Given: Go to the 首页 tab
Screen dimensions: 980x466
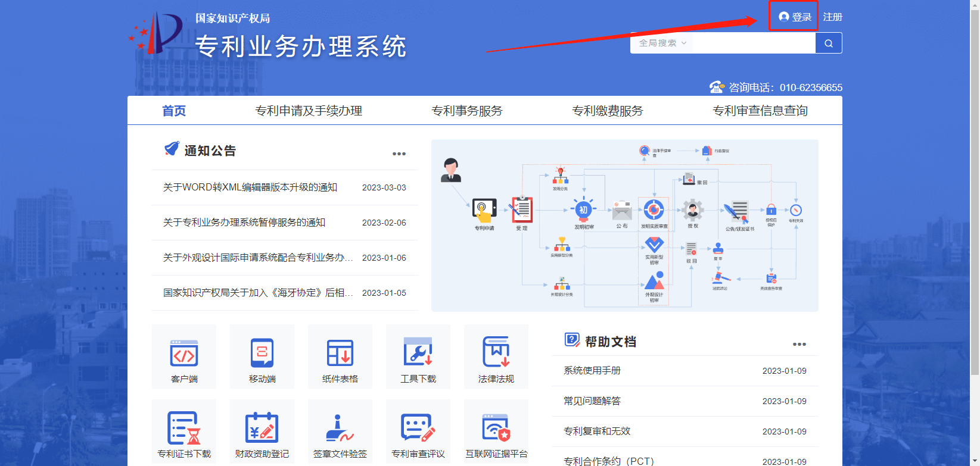Looking at the screenshot, I should 174,111.
